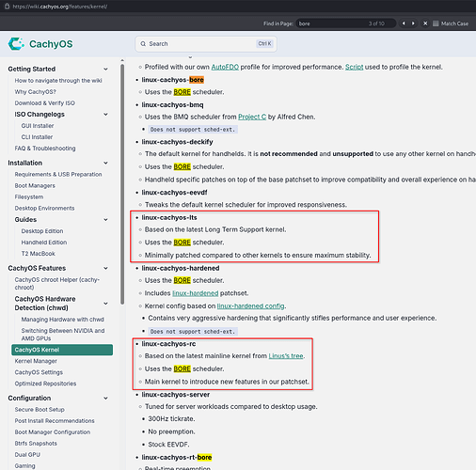
Task: Collapse the ISO Changelogs section
Action: (105, 115)
